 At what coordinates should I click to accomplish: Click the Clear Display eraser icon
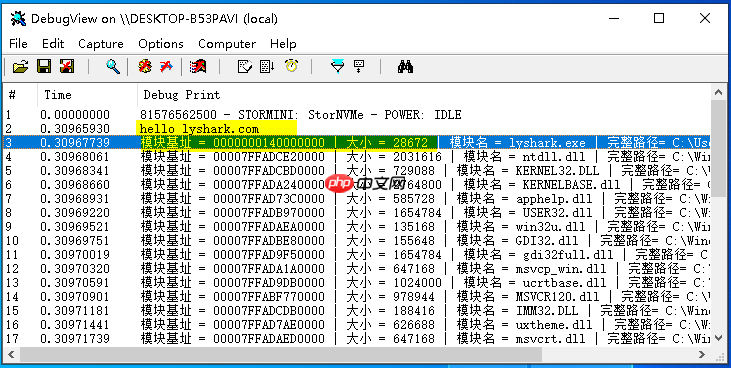245,67
